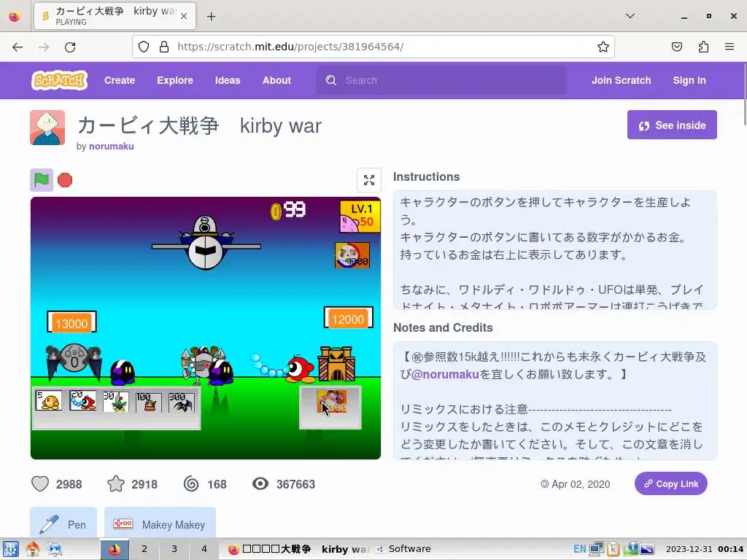
Task: Go back with the browser back arrow
Action: coord(18,47)
